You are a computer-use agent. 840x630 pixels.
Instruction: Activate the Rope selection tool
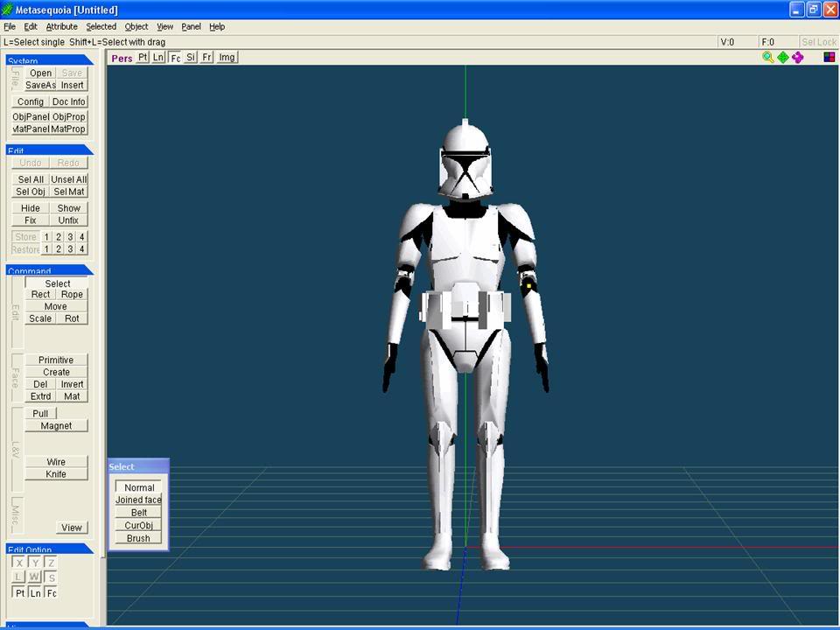point(72,295)
